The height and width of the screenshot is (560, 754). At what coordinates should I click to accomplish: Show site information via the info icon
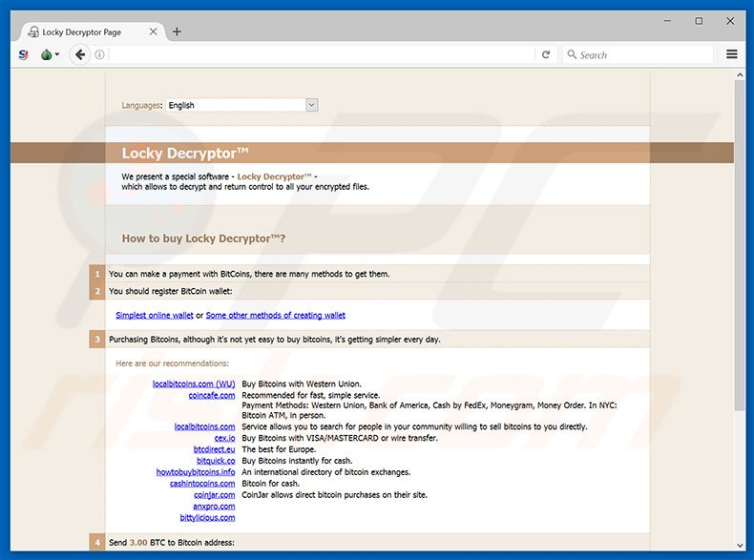99,54
